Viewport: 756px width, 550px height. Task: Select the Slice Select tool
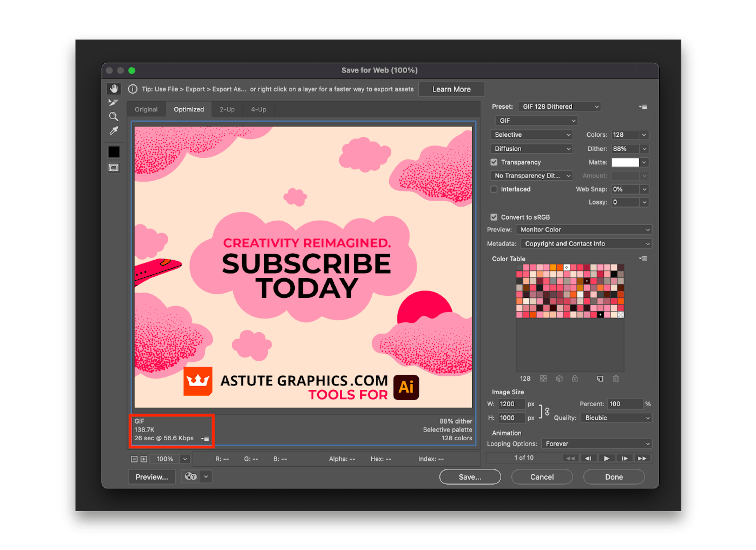(113, 102)
